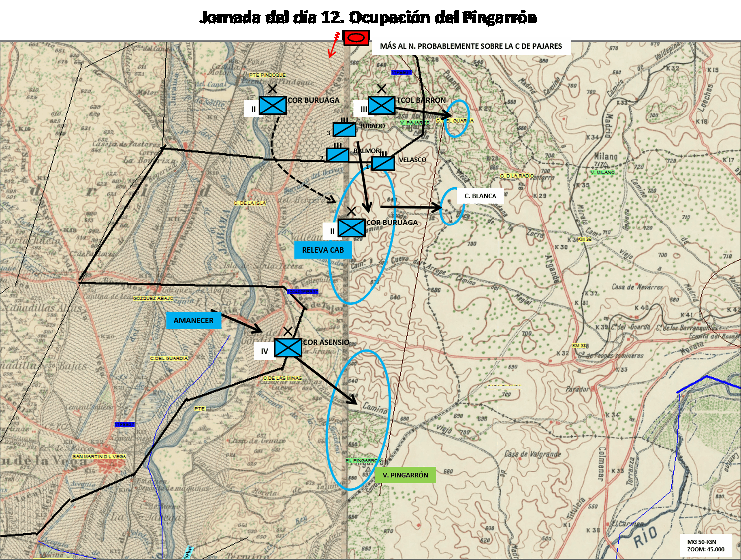
Task: Click the BALMORI unit symbol numbered 2
Action: click(x=338, y=155)
